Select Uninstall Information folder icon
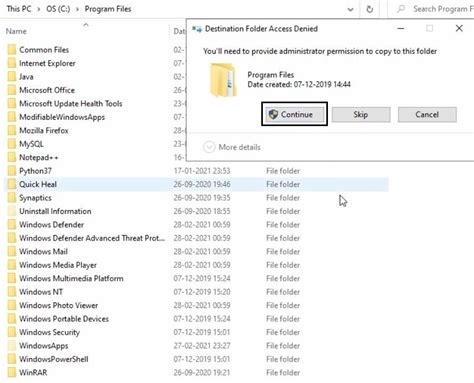Viewport: 474px width, 383px height. (12, 211)
